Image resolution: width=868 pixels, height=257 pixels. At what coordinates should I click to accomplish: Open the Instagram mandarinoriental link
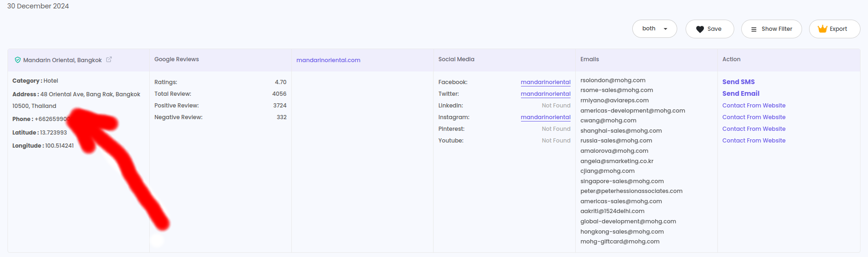(x=545, y=117)
